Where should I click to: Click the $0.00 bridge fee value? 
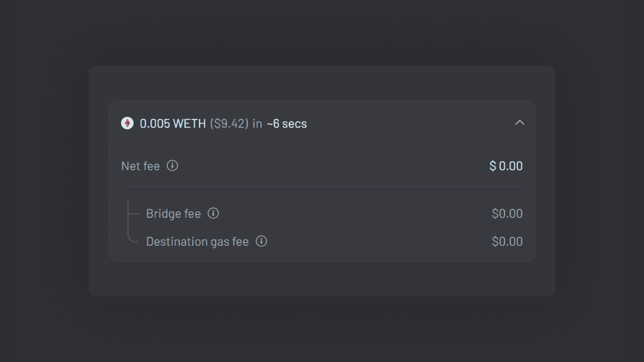pos(507,213)
